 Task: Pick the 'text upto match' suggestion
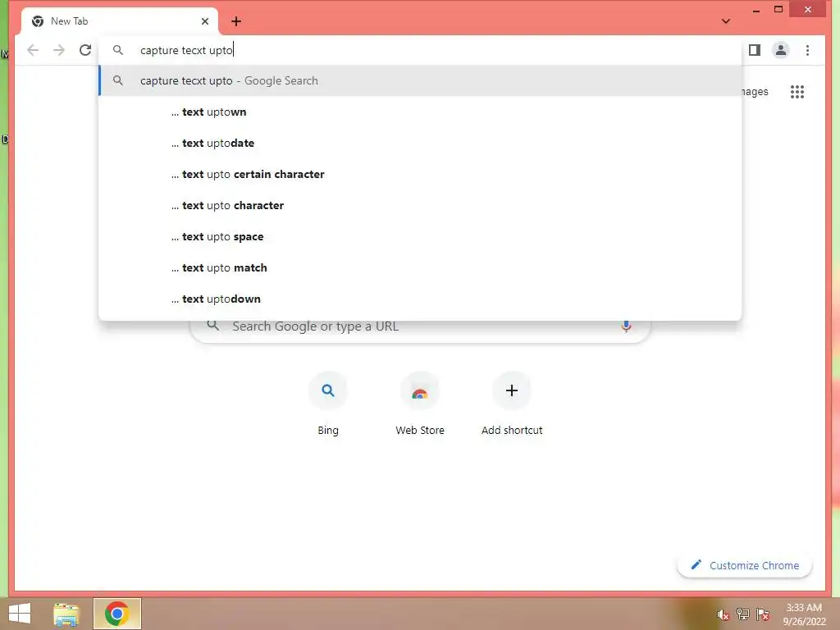[x=421, y=267]
